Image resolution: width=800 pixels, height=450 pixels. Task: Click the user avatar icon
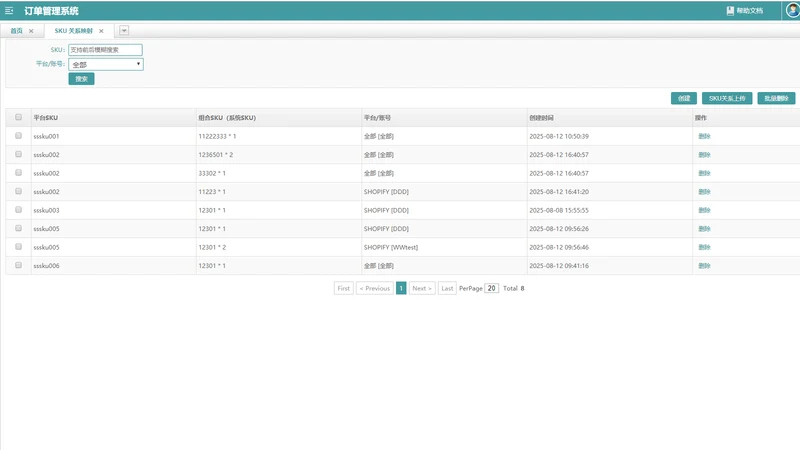[x=792, y=10]
